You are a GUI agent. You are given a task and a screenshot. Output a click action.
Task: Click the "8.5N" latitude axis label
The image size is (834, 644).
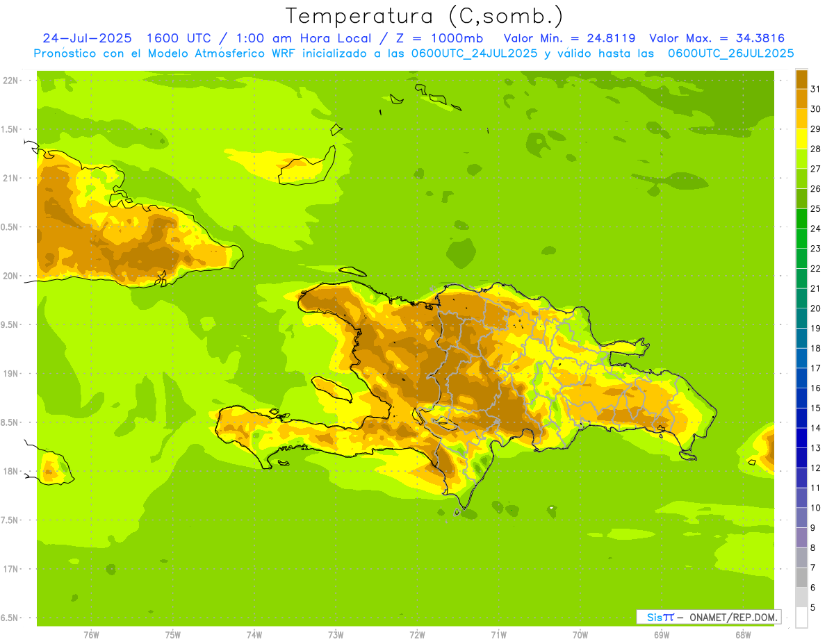pyautogui.click(x=11, y=423)
